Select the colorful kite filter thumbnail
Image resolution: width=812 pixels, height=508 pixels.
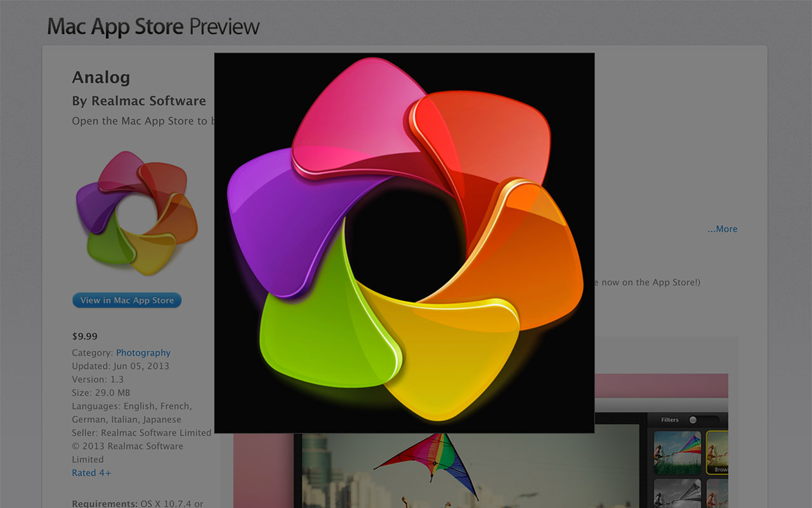pos(678,453)
